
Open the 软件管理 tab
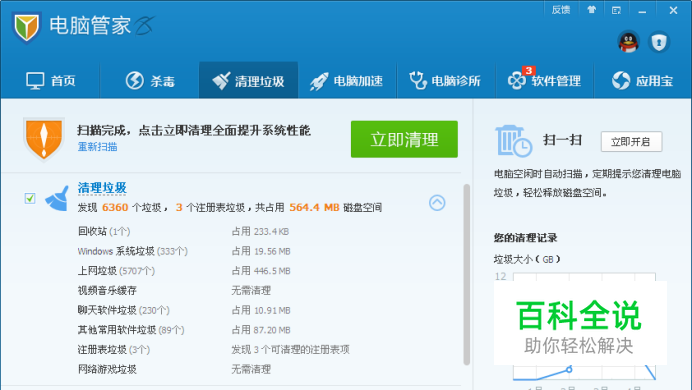click(545, 81)
